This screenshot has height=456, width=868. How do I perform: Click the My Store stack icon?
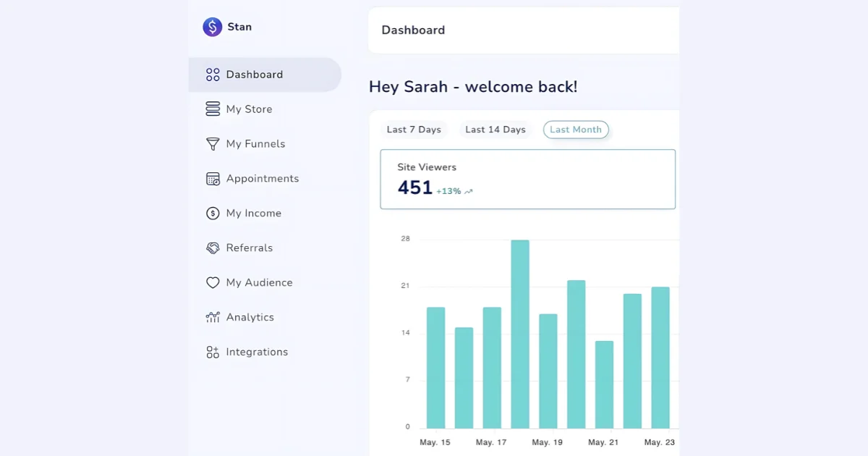pyautogui.click(x=213, y=109)
